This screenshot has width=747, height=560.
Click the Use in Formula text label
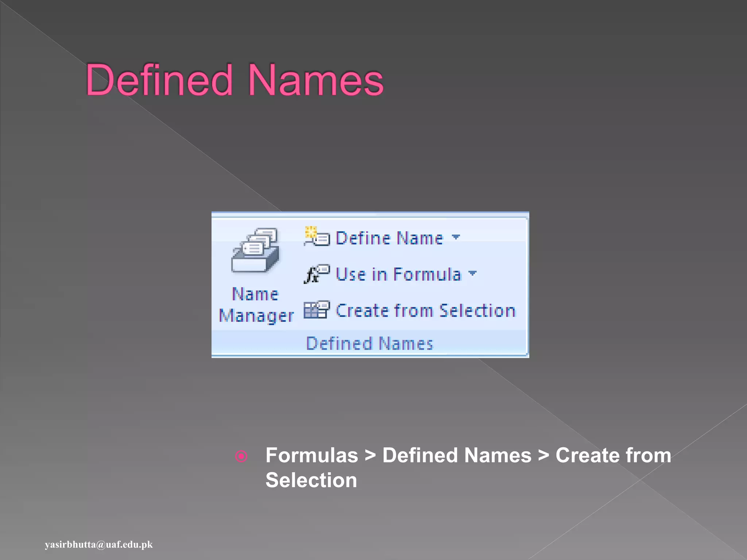[x=398, y=274]
